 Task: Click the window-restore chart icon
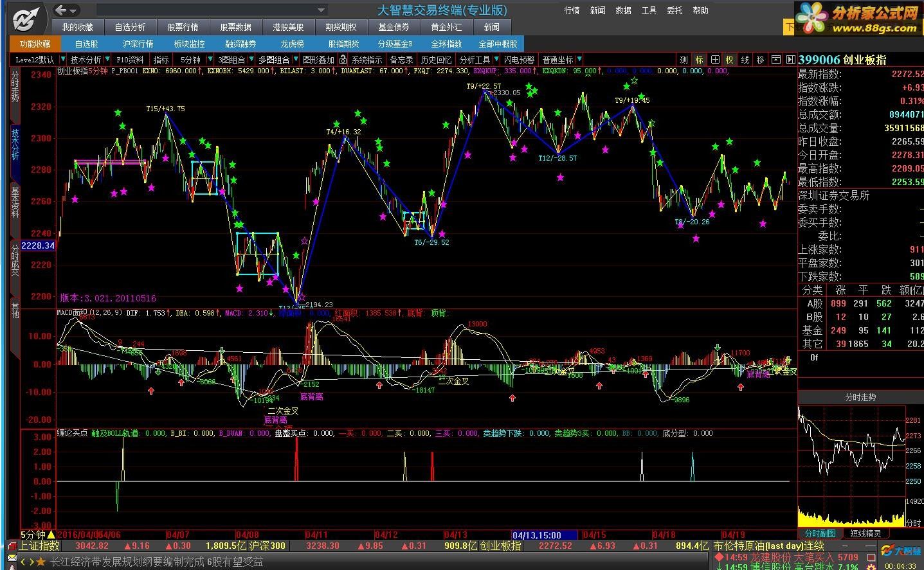(776, 60)
